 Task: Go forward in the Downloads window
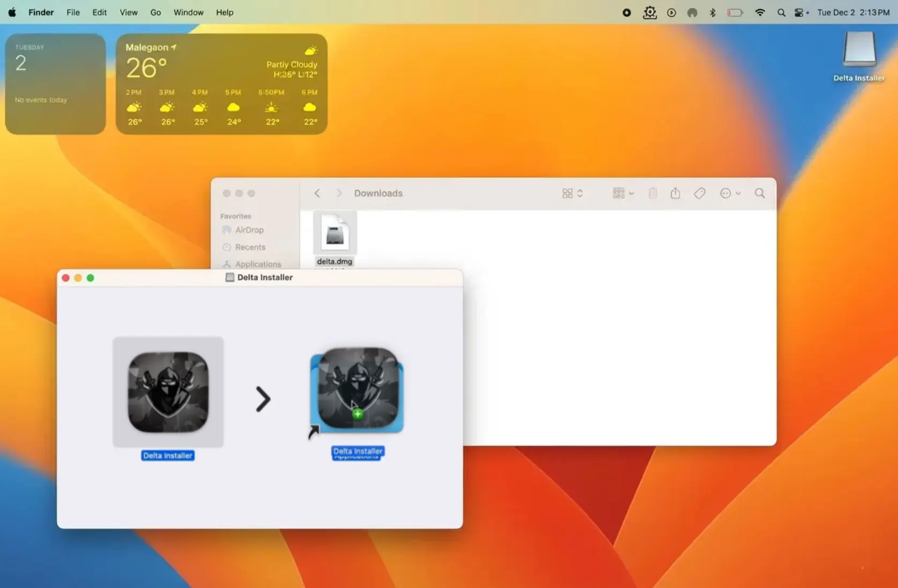pyautogui.click(x=339, y=193)
